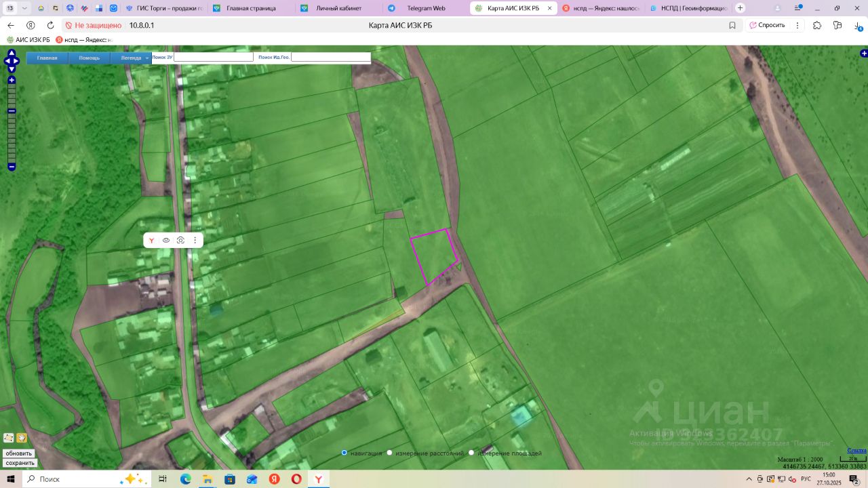The width and height of the screenshot is (868, 488).
Task: Open the layer switcher plus icon
Action: (x=863, y=53)
